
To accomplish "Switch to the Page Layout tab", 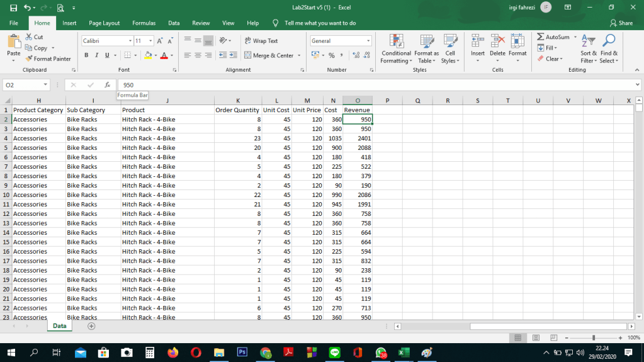I will (x=104, y=23).
